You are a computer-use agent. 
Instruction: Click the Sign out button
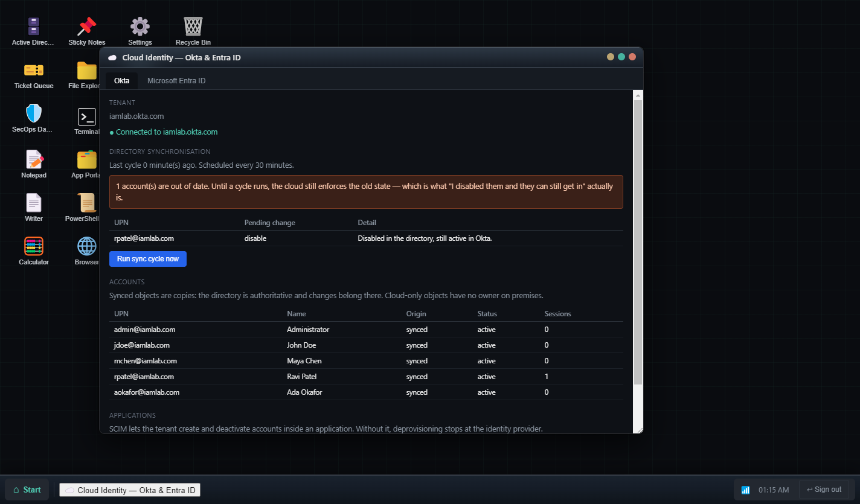click(x=824, y=490)
